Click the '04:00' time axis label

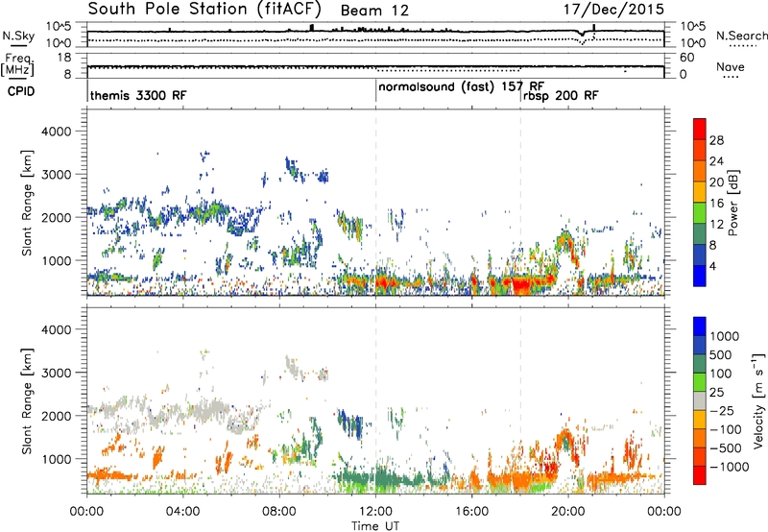pyautogui.click(x=182, y=512)
